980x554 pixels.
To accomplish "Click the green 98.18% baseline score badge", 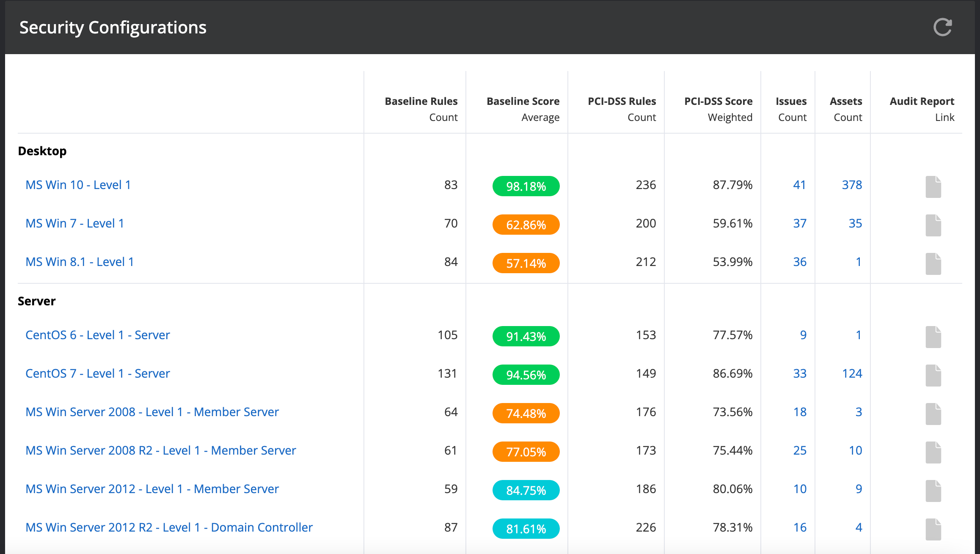I will (526, 186).
